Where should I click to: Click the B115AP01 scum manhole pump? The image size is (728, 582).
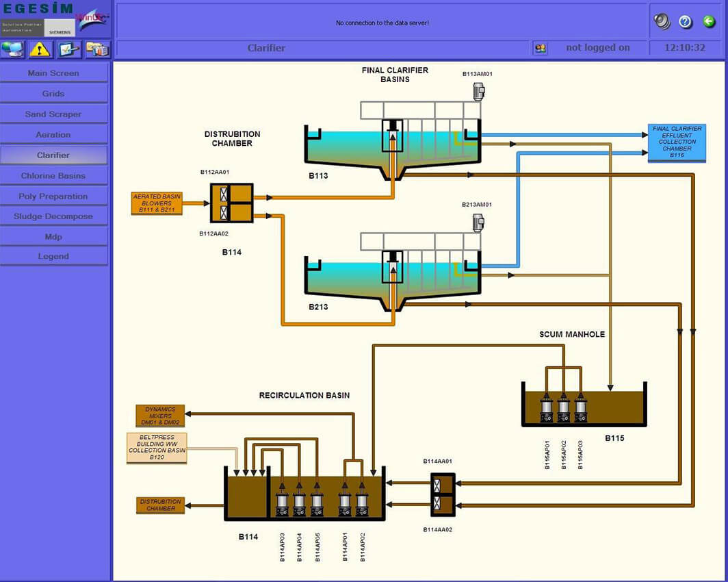[546, 409]
